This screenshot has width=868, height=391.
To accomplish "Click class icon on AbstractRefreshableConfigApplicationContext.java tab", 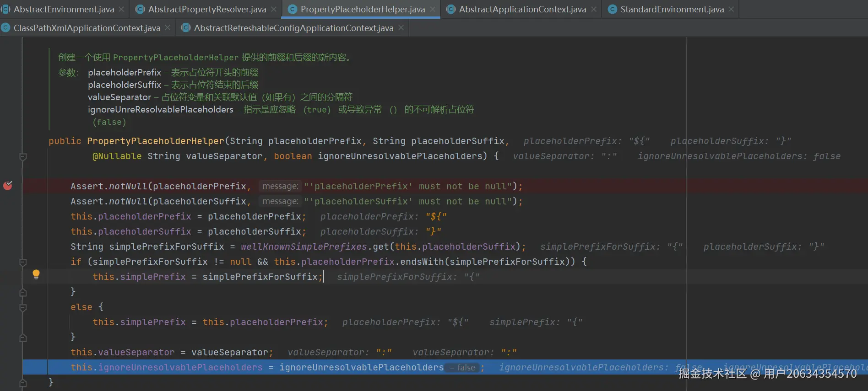I will tap(186, 28).
